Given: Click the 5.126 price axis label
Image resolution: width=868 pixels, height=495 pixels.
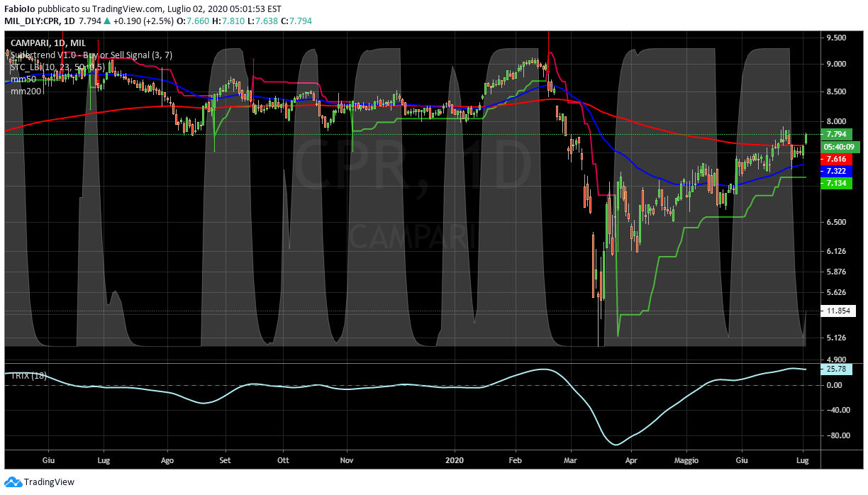Looking at the screenshot, I should (x=836, y=338).
